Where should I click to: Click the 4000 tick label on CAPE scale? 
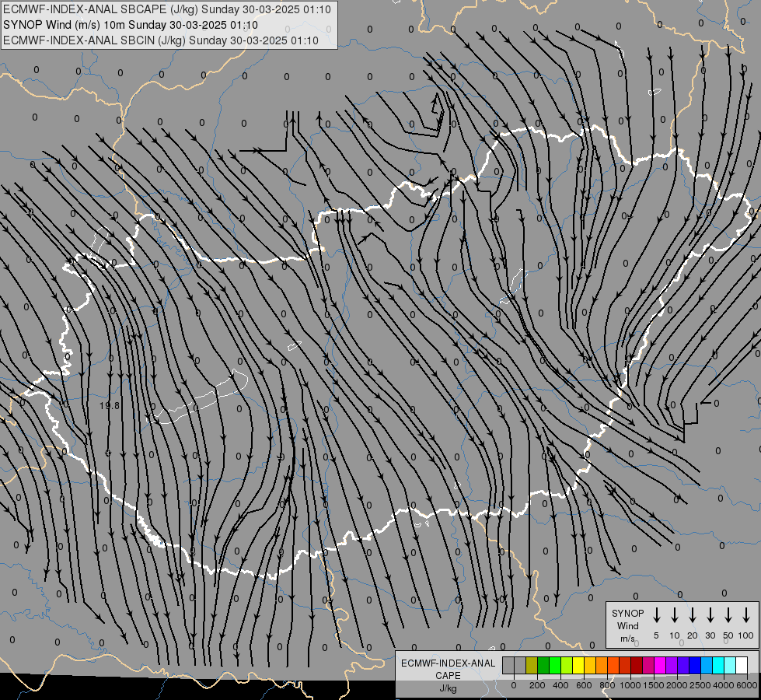tap(724, 685)
